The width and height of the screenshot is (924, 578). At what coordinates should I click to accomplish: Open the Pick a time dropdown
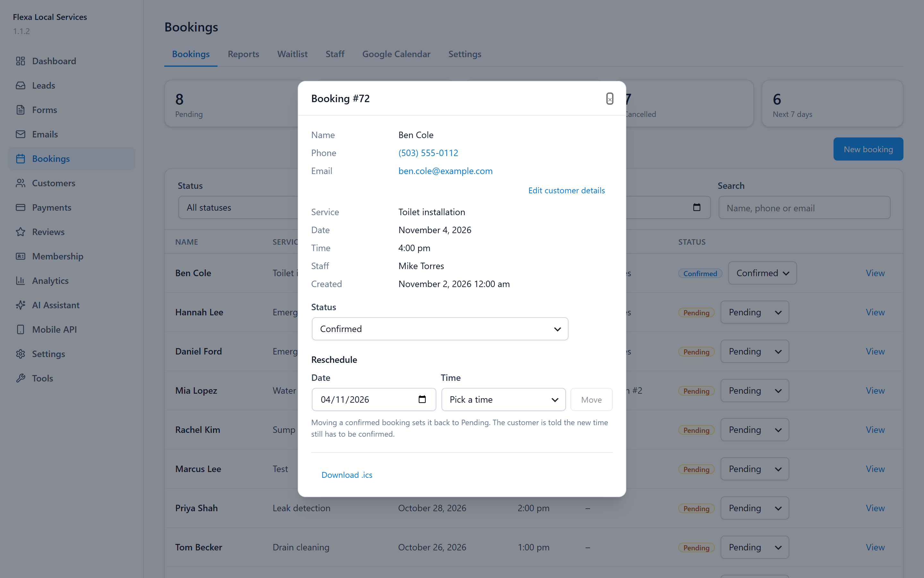point(503,399)
